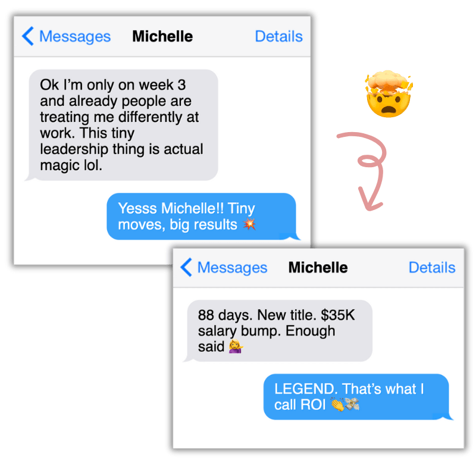Open Details in the bottom conversation

click(432, 267)
